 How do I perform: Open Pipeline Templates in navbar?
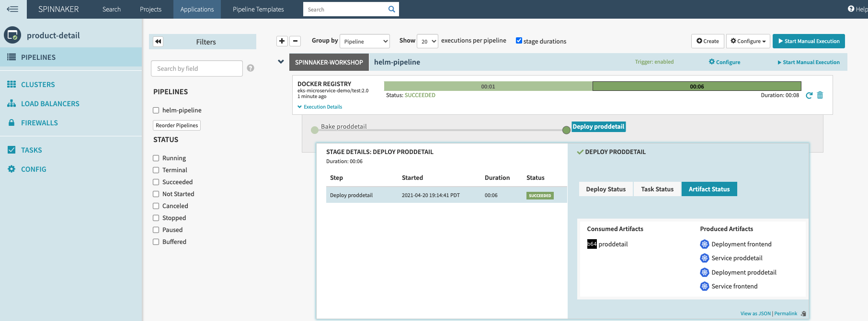[x=258, y=9]
